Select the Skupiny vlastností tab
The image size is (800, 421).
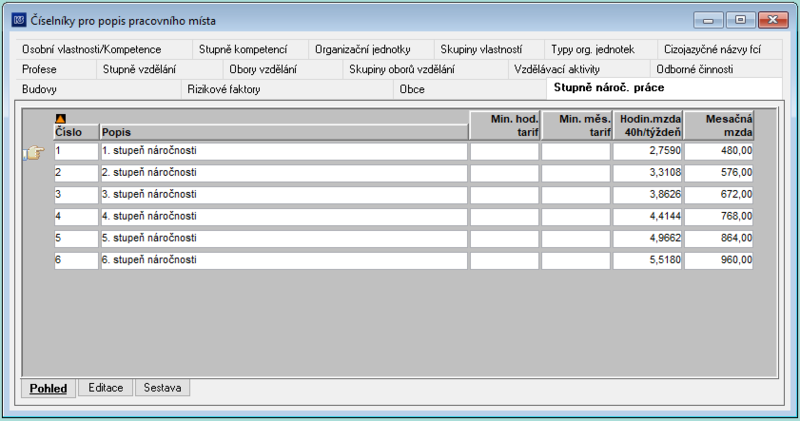489,49
